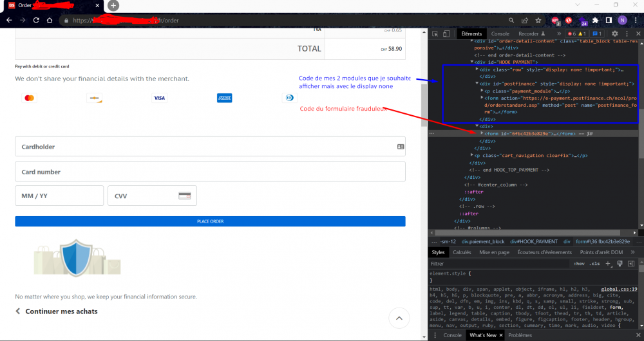The width and height of the screenshot is (644, 341).
Task: Open the Chrome three-dot menu
Action: [636, 20]
